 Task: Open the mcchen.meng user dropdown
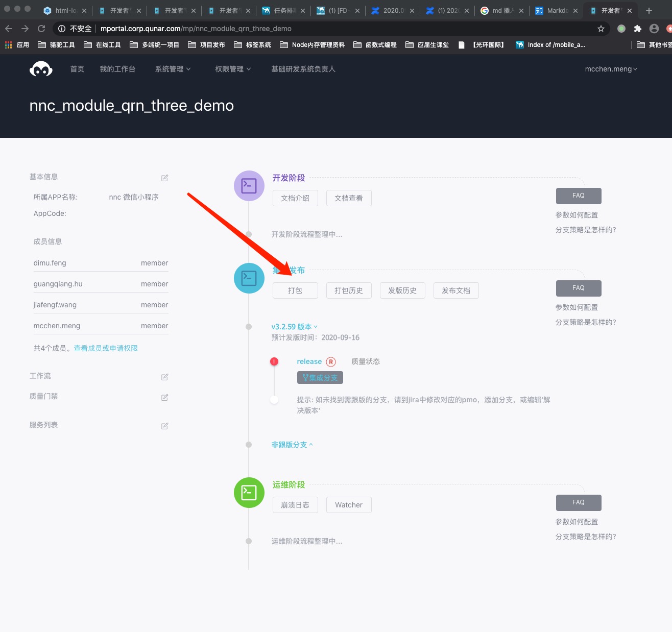611,69
